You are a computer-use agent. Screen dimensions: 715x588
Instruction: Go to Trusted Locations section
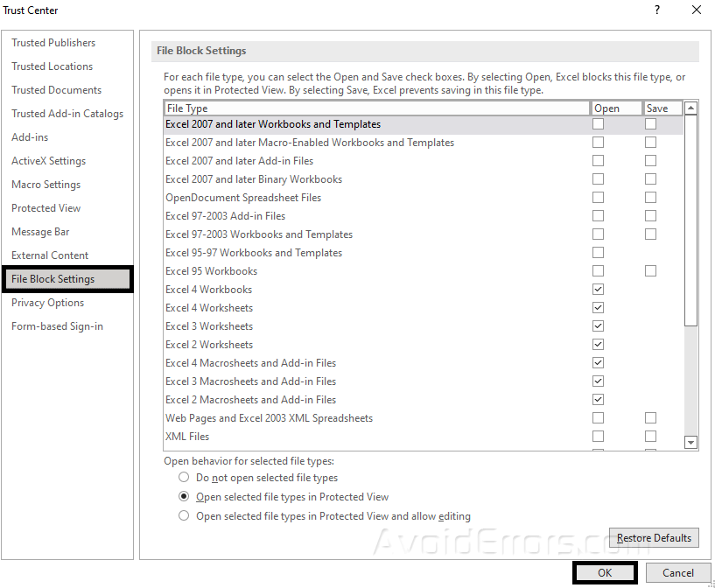(x=52, y=66)
